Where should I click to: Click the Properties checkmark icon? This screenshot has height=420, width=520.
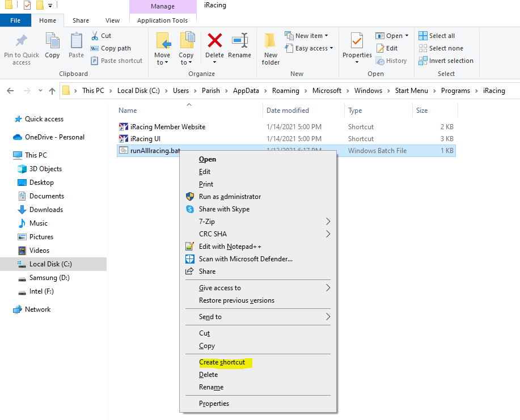[357, 41]
